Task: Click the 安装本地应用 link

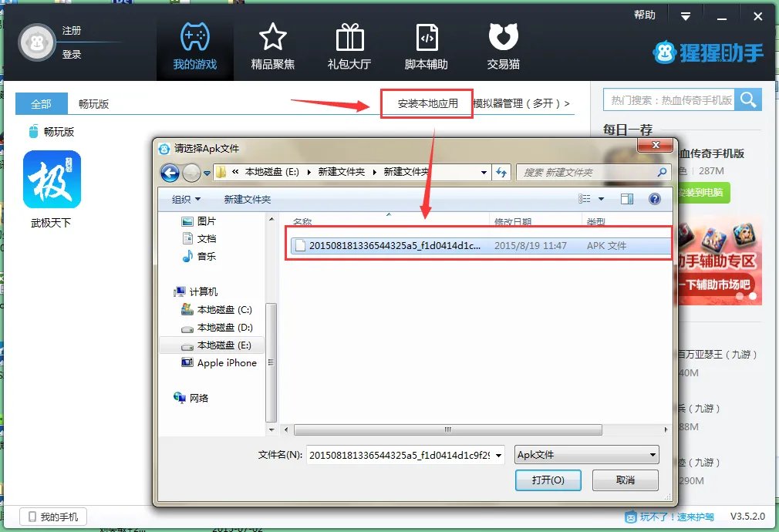Action: click(x=427, y=103)
